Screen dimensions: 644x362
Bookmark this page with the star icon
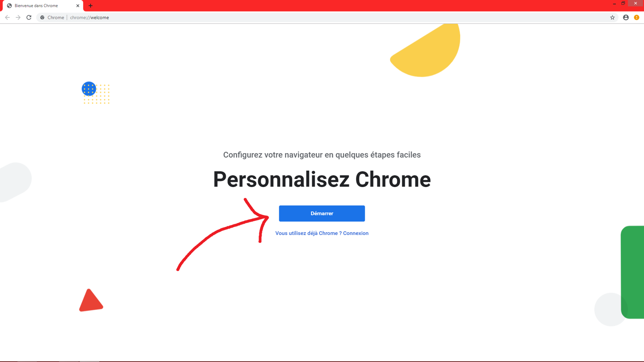coord(612,17)
